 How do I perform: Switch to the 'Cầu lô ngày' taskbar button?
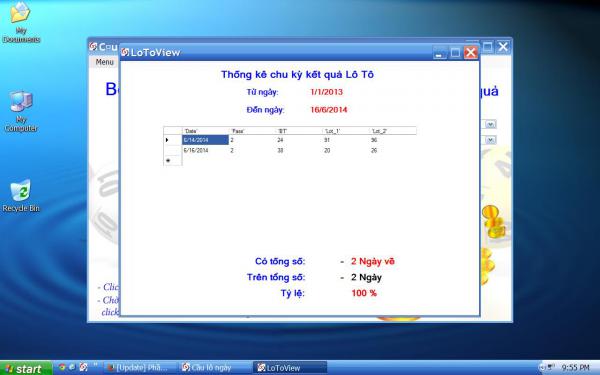coord(210,367)
